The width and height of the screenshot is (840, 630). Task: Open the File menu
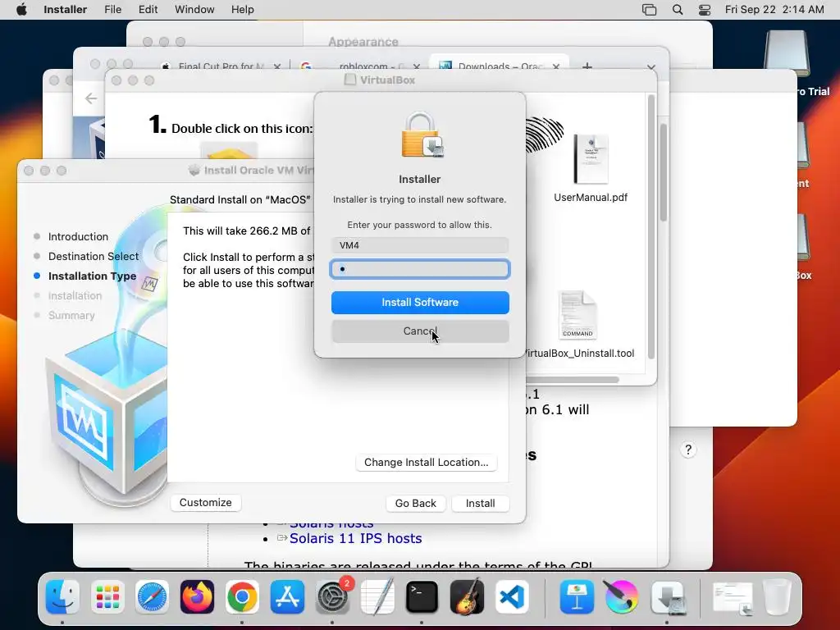[112, 10]
